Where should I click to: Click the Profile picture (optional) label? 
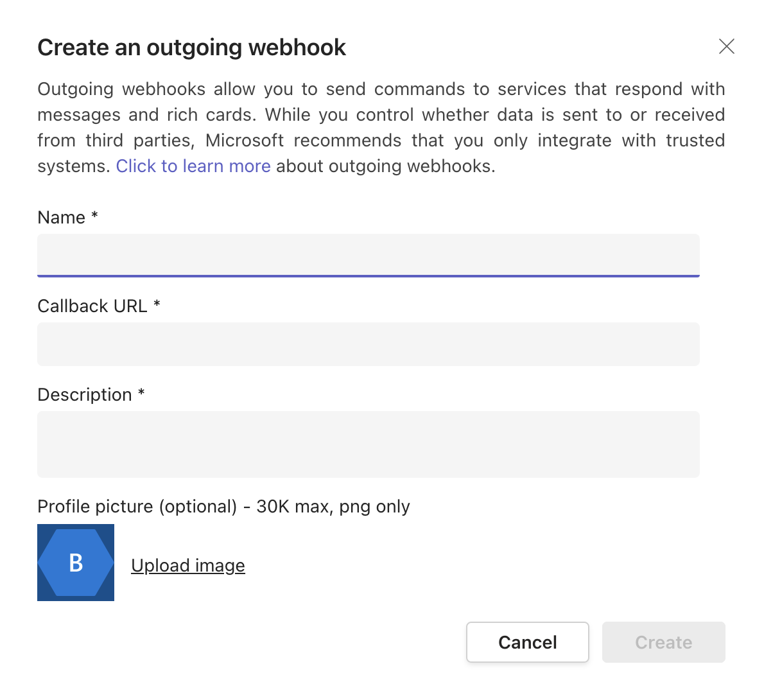coord(137,507)
